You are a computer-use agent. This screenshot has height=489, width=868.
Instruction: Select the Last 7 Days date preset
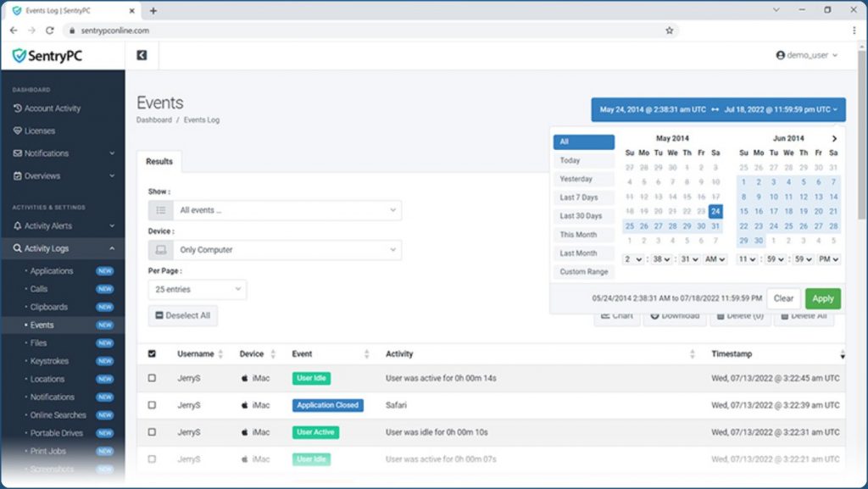[583, 197]
